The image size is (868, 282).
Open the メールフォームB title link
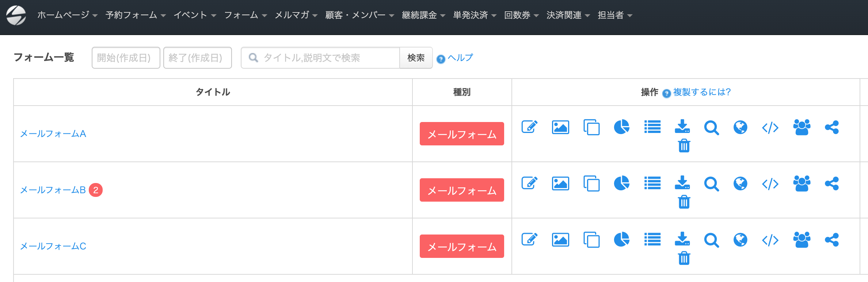point(53,190)
